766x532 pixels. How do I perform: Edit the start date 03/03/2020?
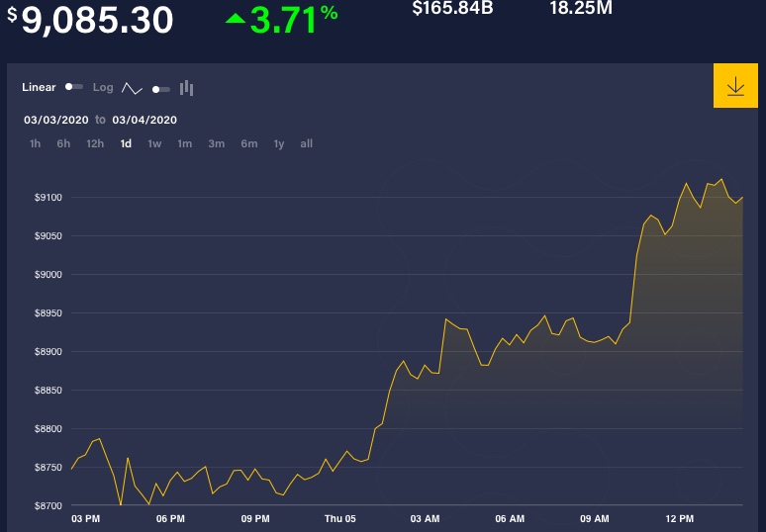[x=56, y=120]
